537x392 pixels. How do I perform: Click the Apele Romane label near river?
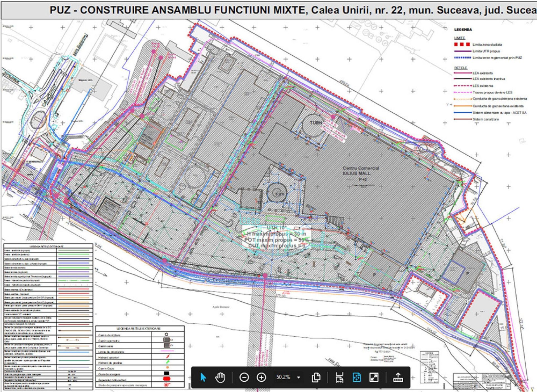coord(221,307)
